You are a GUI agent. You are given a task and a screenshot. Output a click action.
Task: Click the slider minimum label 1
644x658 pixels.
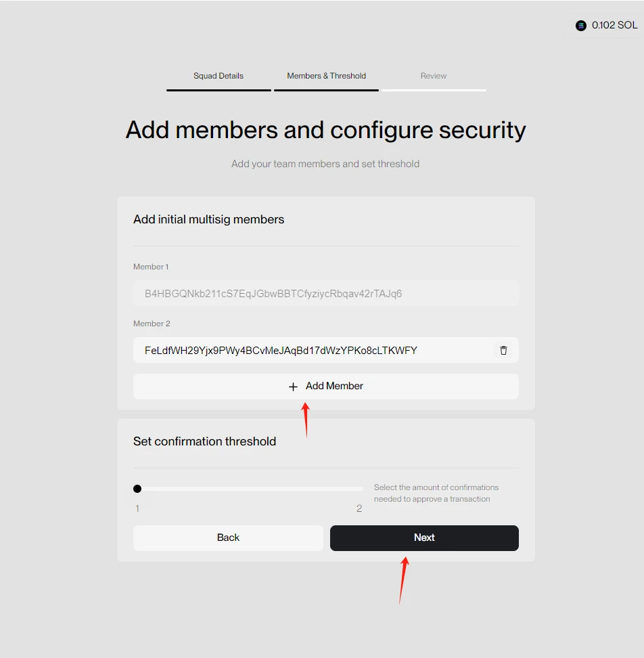[137, 508]
